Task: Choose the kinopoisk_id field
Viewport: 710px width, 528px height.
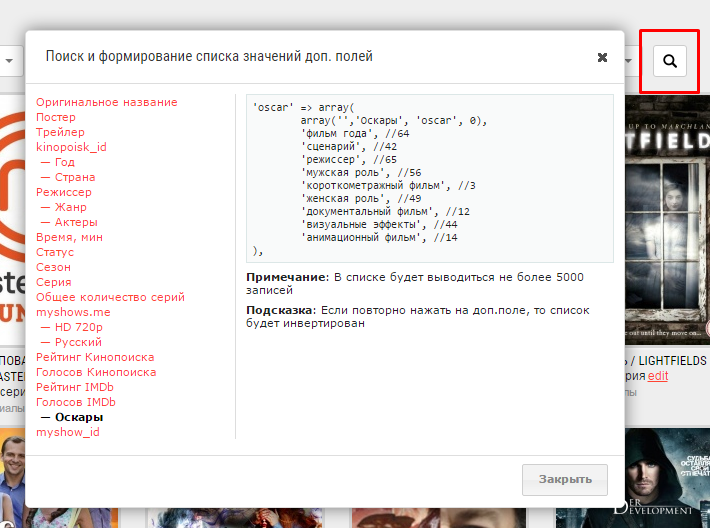Action: tap(71, 147)
